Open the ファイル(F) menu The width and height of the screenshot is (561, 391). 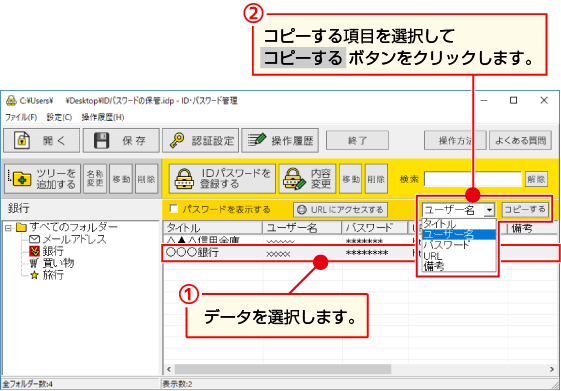21,117
